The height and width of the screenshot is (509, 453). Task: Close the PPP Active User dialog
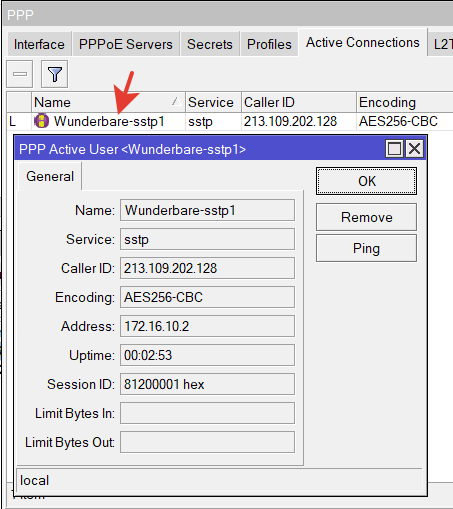coord(415,149)
